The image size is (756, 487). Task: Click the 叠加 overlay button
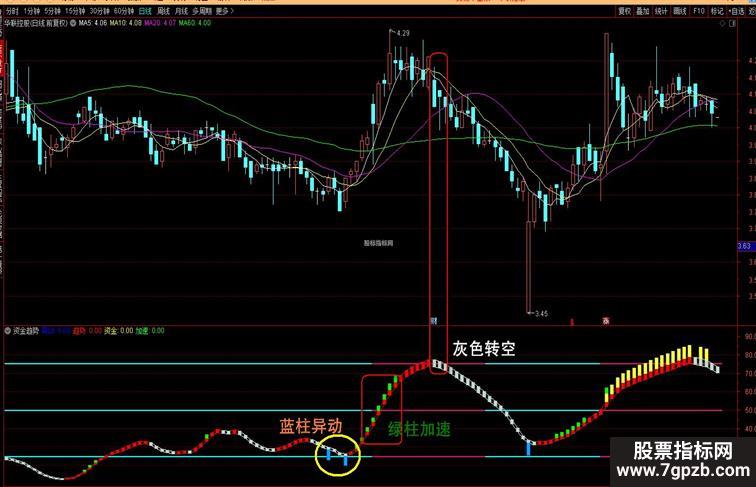(x=643, y=11)
